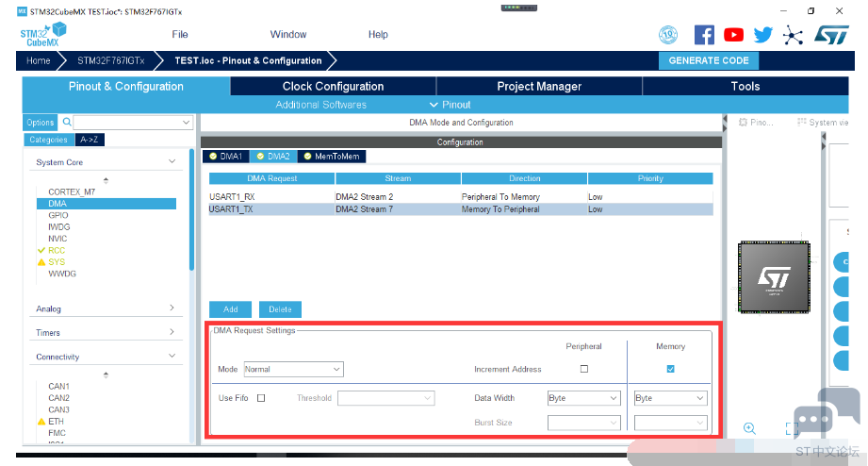Open the Twitter bird icon link
Screen dimensions: 868x466
pos(762,35)
